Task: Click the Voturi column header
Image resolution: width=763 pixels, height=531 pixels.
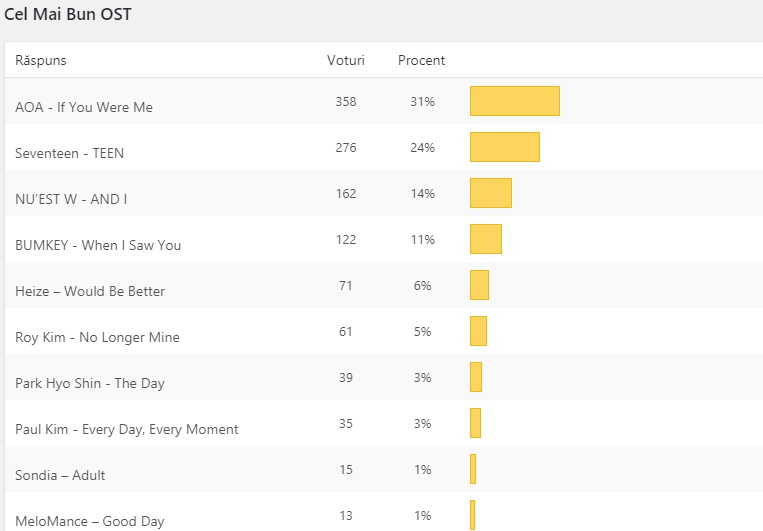Action: click(346, 61)
